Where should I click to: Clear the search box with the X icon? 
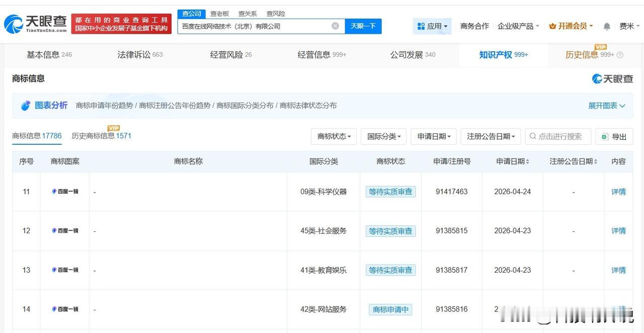point(335,26)
